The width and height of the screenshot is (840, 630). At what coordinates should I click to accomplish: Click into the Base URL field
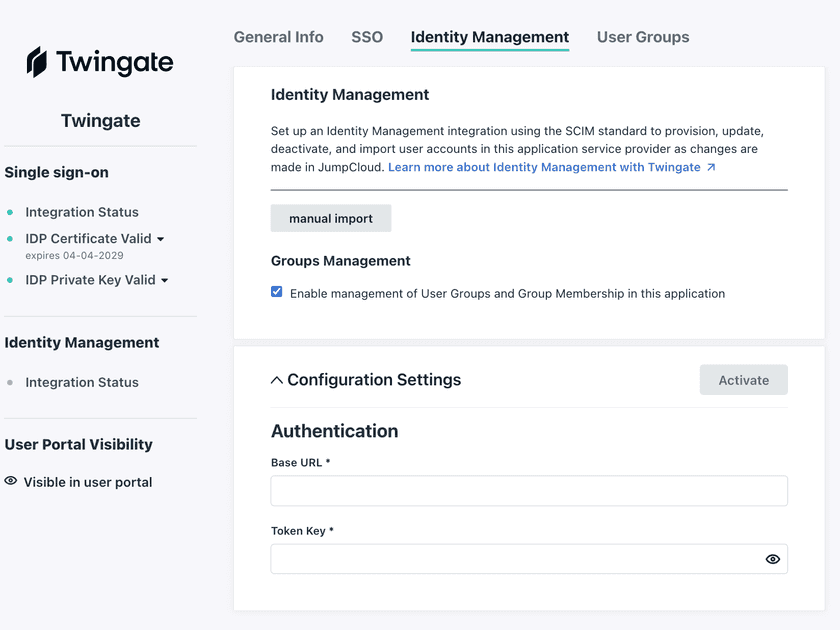[528, 491]
